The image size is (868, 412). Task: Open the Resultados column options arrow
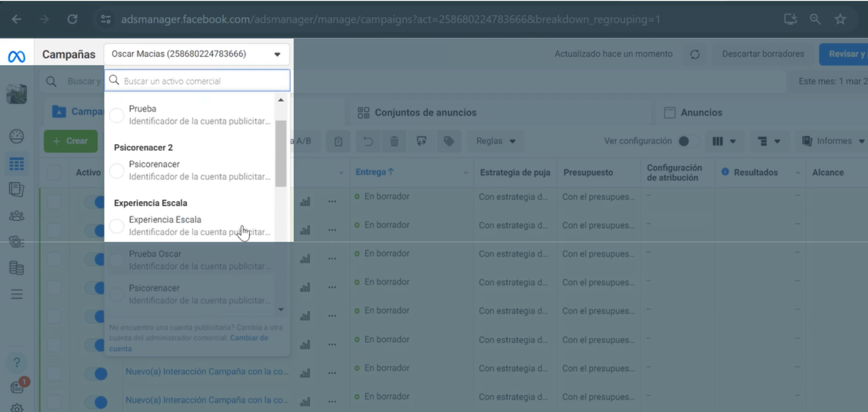798,173
